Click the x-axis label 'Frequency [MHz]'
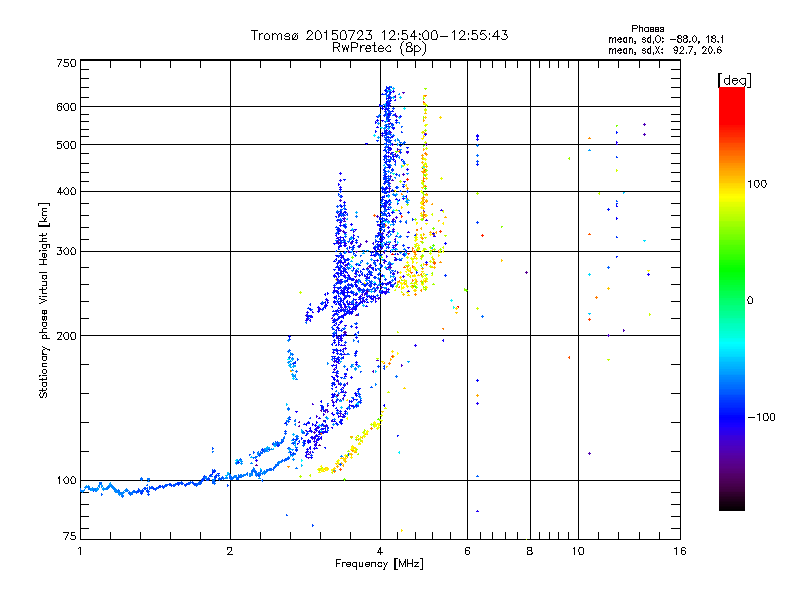Viewport: 800px width, 600px height. point(379,564)
